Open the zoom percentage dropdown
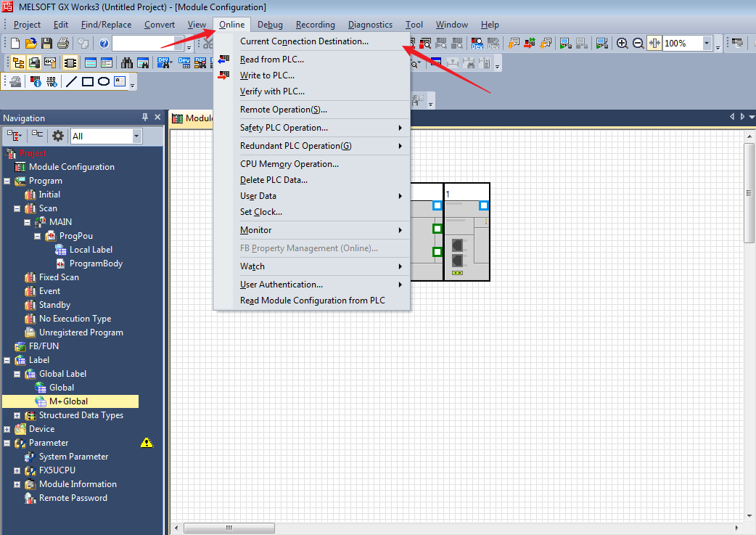This screenshot has width=756, height=535. click(x=707, y=44)
